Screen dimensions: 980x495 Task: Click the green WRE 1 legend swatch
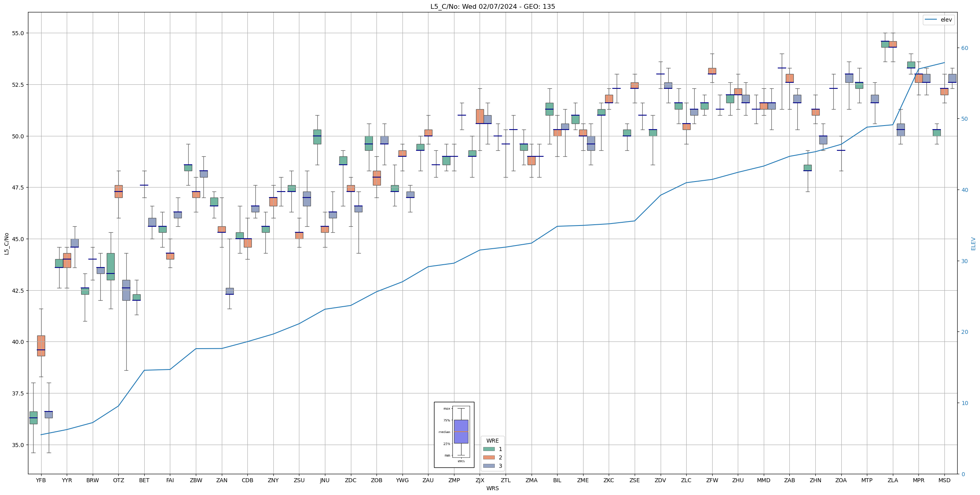click(x=488, y=449)
